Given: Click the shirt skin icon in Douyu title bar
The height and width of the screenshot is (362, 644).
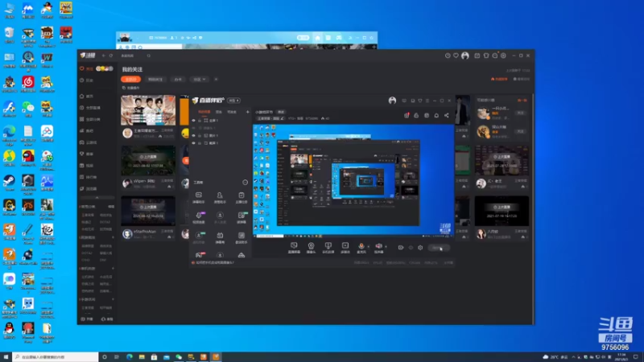Looking at the screenshot, I should 486,56.
